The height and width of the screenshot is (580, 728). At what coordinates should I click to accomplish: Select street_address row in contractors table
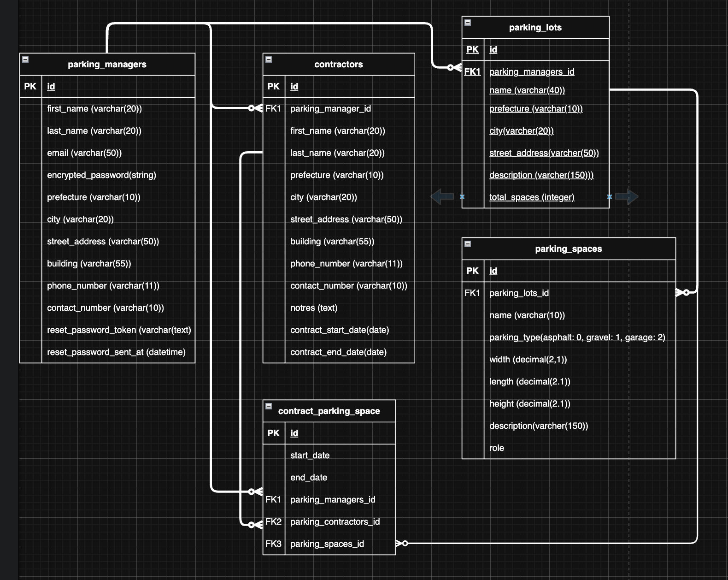(x=339, y=219)
